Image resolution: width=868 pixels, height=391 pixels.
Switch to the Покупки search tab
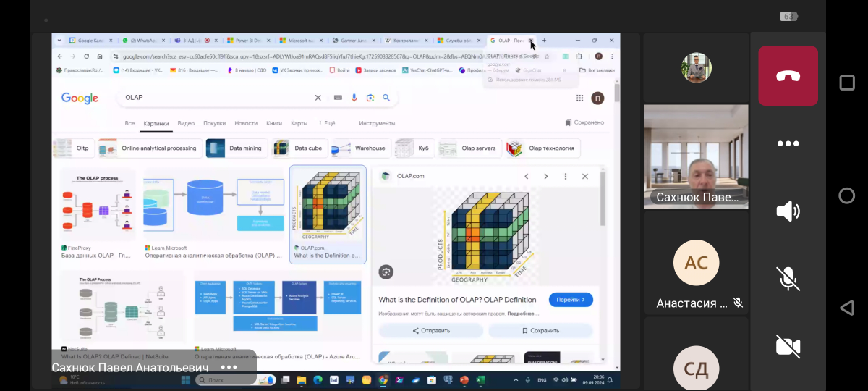coord(214,123)
